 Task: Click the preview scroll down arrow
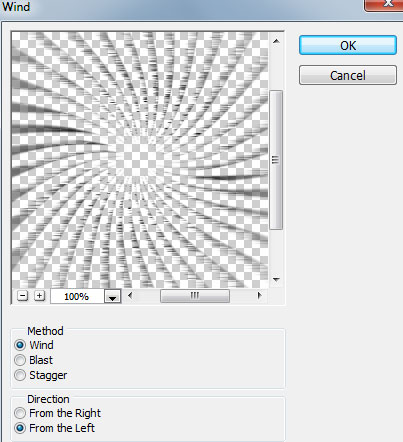point(276,280)
